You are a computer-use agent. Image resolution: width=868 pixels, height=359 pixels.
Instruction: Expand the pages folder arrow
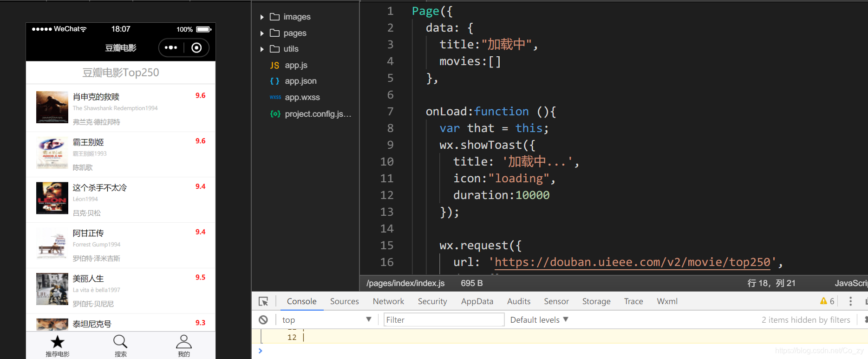[262, 33]
